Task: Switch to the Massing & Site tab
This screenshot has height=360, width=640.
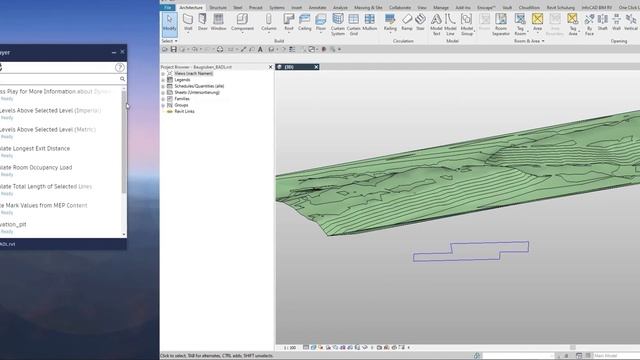Action: click(368, 7)
